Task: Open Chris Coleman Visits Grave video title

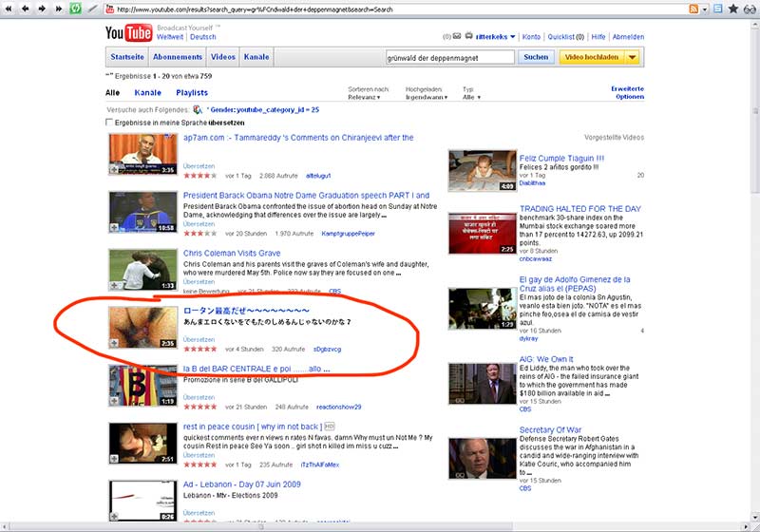Action: (232, 253)
